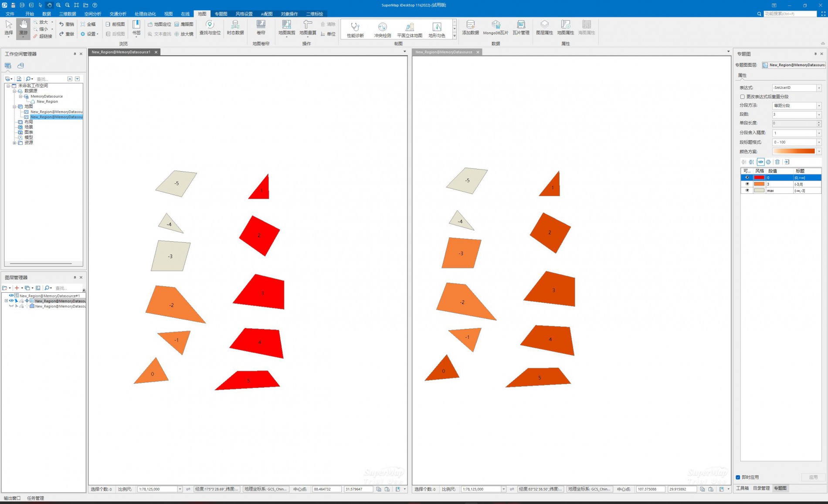Open 地图属性 map properties
The width and height of the screenshot is (828, 504).
point(566,28)
